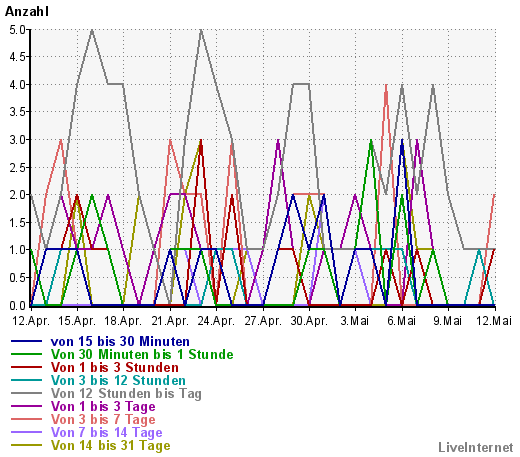The width and height of the screenshot is (520, 457).
Task: Click the 'Von 30 Minuten bis 1 Stunde' legend label
Action: [142, 354]
